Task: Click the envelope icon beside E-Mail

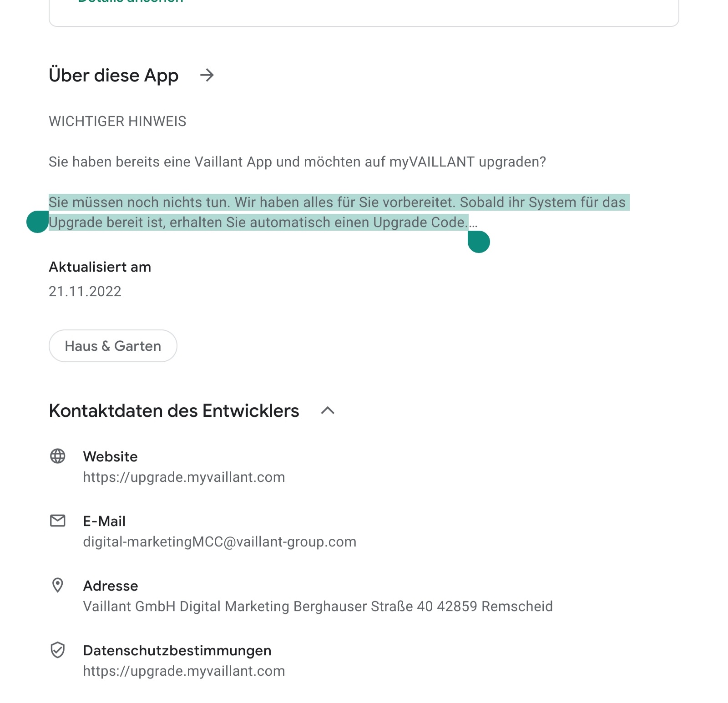Action: pyautogui.click(x=58, y=521)
